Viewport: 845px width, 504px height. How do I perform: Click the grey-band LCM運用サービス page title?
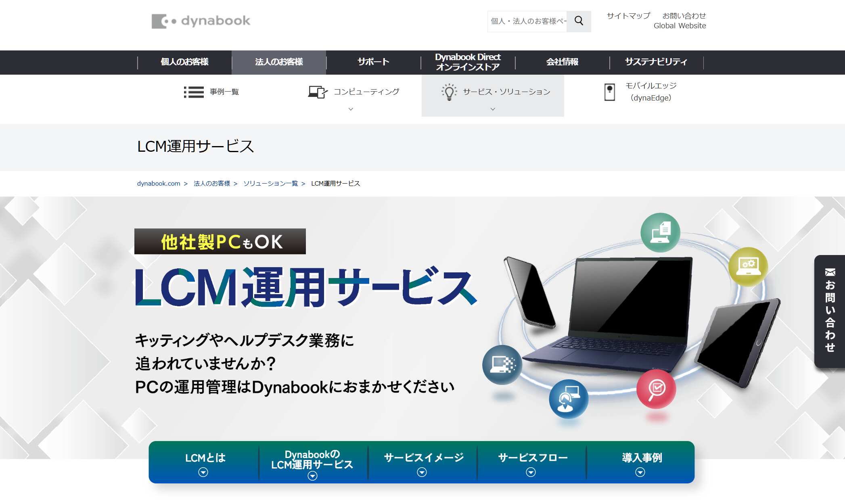coord(195,146)
